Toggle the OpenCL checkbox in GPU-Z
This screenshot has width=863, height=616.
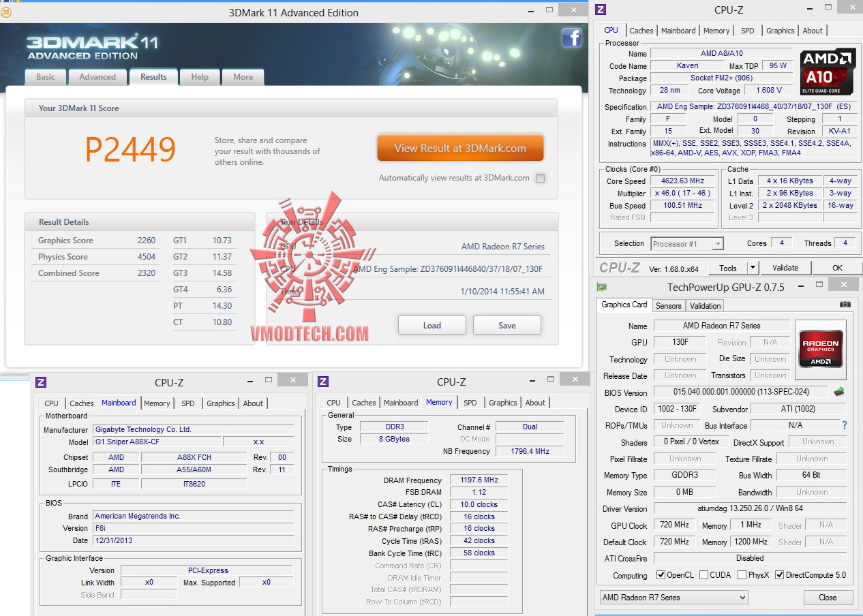tap(660, 575)
